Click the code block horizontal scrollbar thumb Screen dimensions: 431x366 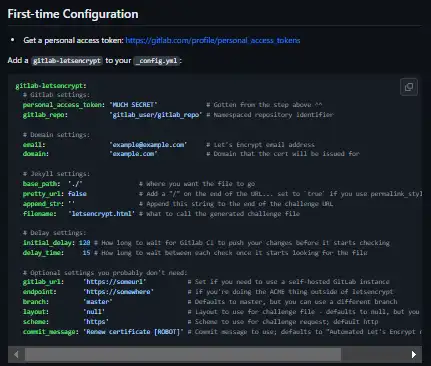[x=183, y=354]
